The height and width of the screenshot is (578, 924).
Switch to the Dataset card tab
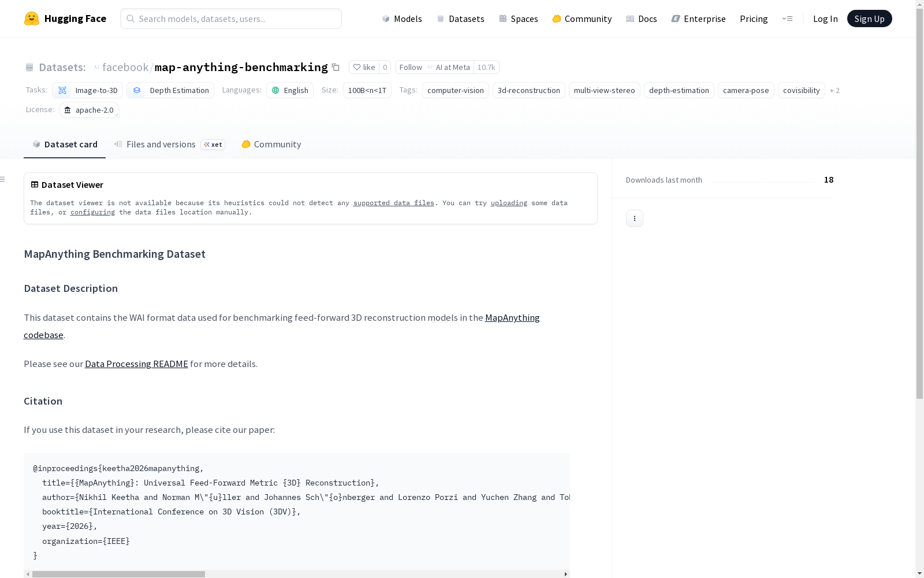(x=65, y=144)
